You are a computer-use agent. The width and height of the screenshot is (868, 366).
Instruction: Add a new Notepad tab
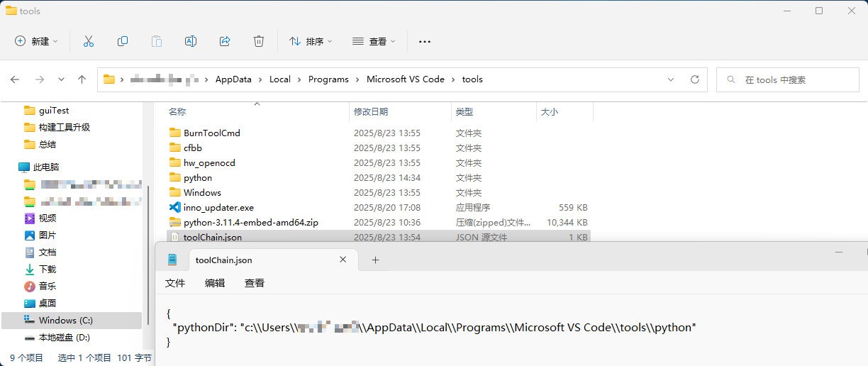tap(375, 260)
